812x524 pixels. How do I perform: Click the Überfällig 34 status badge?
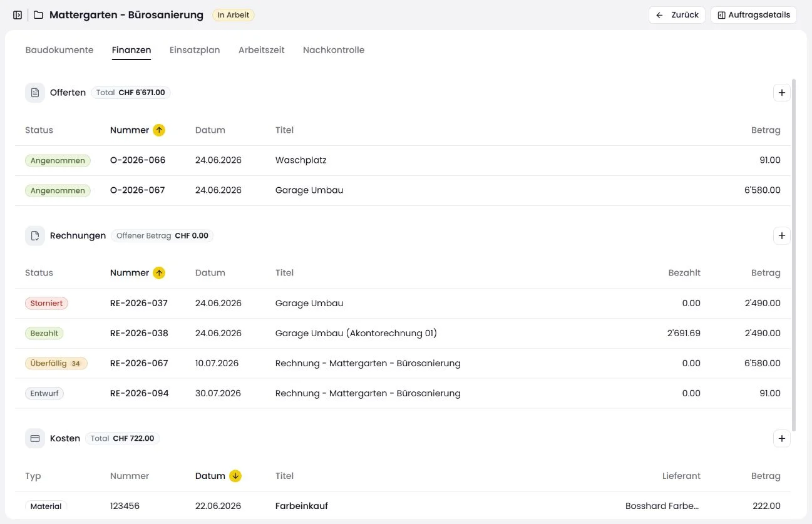point(56,364)
